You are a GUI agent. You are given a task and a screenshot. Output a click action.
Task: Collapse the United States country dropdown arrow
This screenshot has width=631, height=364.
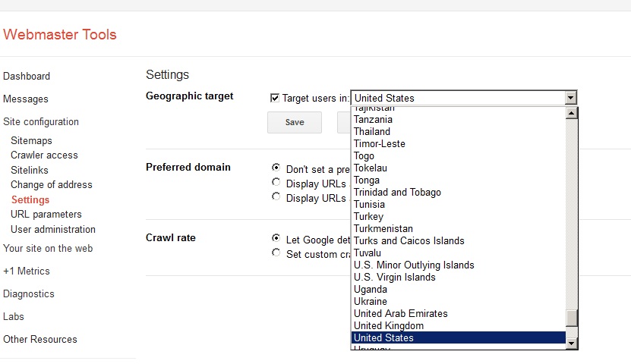[x=571, y=98]
